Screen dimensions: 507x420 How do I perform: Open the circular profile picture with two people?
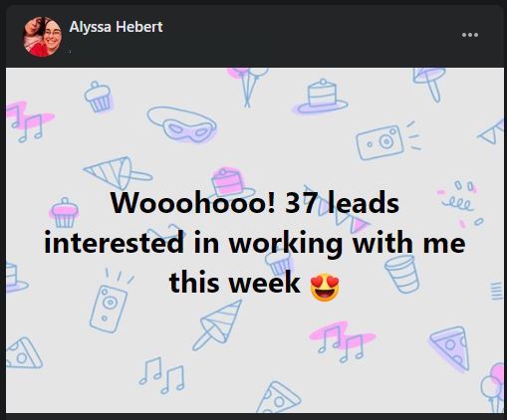[x=42, y=37]
